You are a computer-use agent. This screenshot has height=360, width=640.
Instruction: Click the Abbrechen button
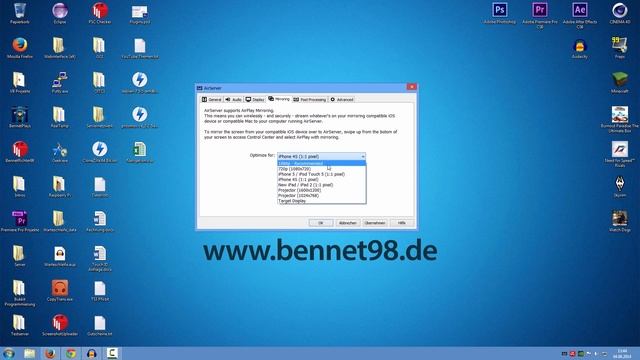348,223
